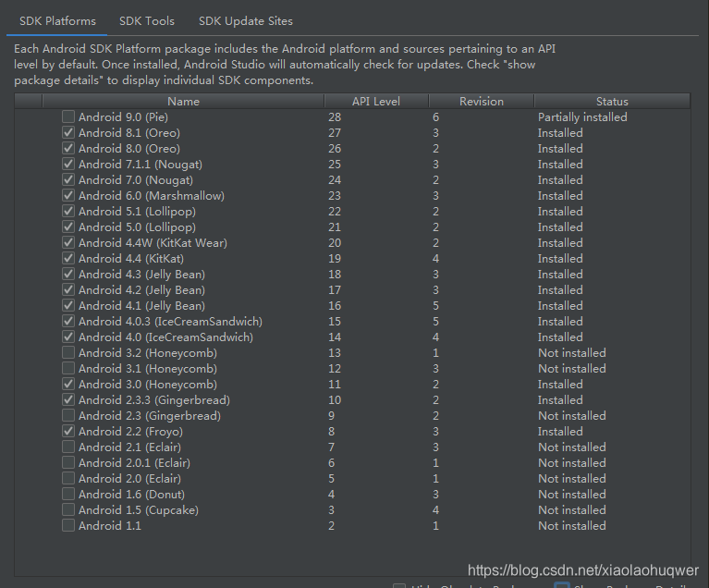Click 'Installed' status for Android 2.2 (Froyo)
The image size is (709, 588).
pos(560,432)
